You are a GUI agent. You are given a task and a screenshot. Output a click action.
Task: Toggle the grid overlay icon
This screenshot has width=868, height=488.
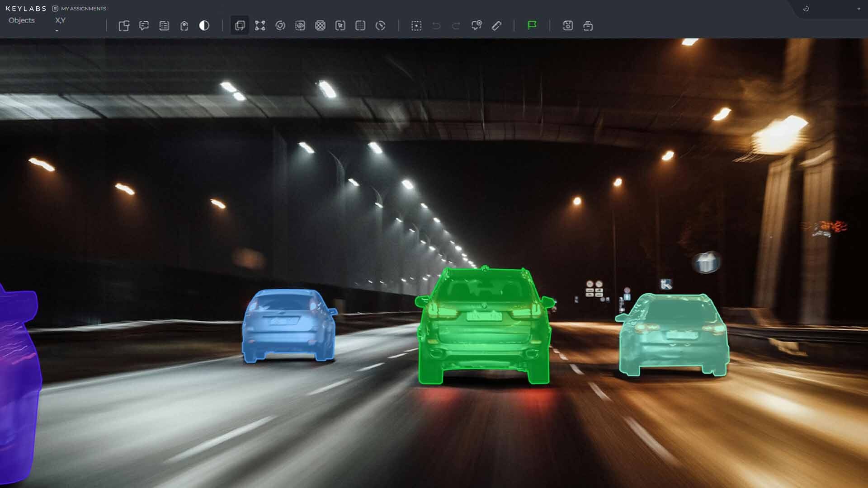tap(360, 26)
